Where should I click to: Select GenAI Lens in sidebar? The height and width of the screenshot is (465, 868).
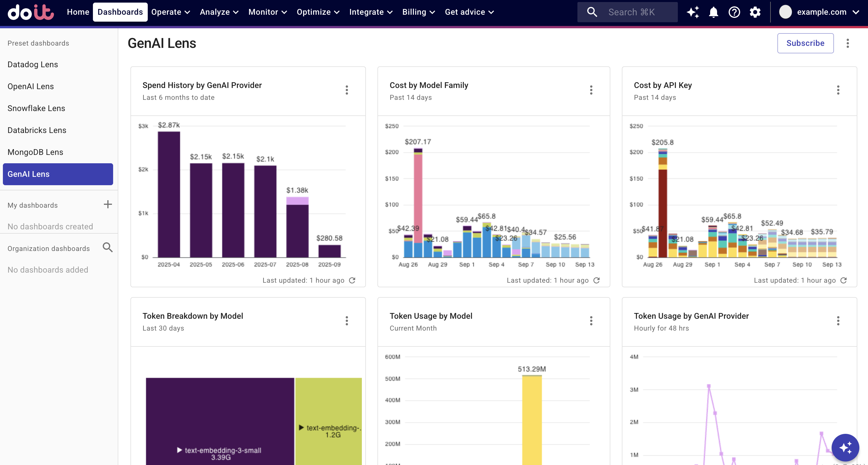pos(58,174)
